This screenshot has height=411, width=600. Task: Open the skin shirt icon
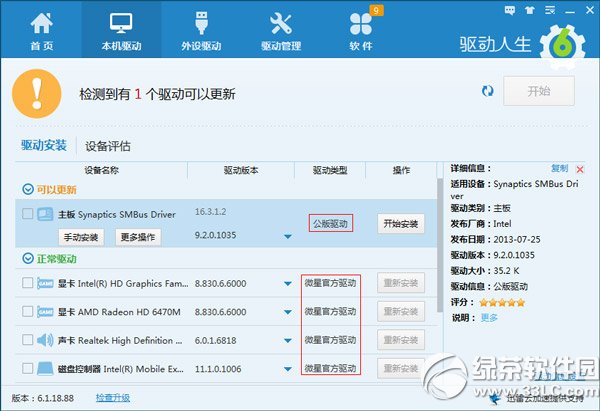click(530, 10)
